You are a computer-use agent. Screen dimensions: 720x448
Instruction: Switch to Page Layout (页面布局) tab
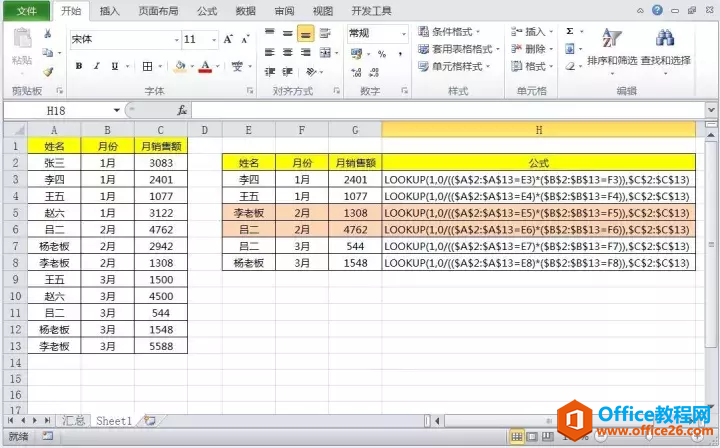click(158, 11)
